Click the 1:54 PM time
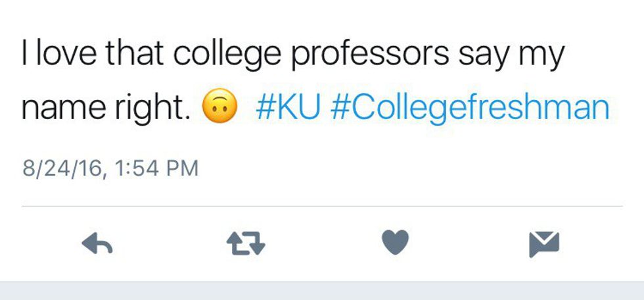Screen dimensions: 644x300 click(156, 168)
